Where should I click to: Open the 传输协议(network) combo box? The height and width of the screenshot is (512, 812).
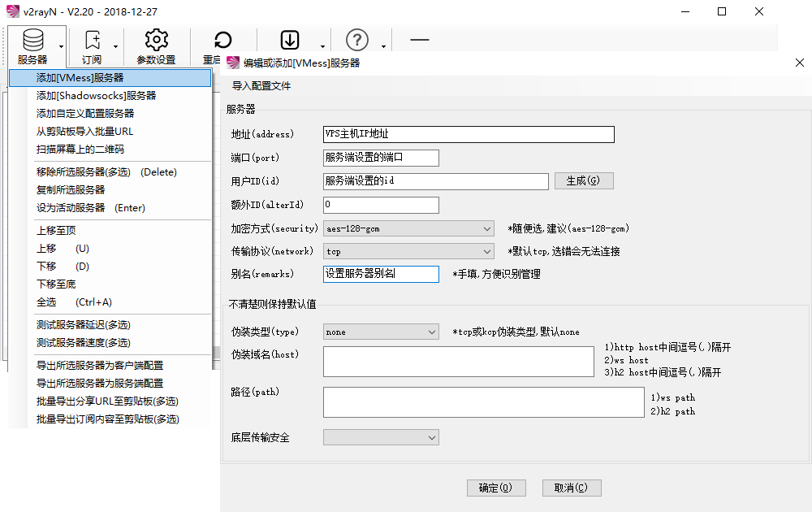pos(408,251)
